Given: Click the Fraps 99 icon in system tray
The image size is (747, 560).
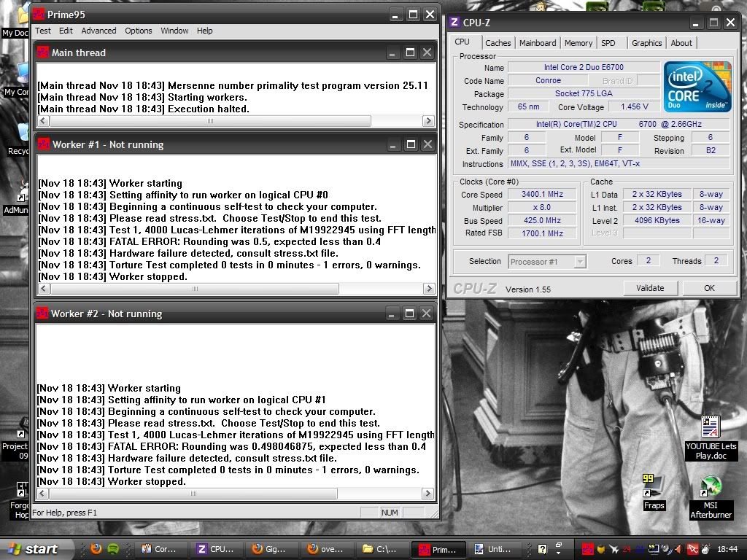Looking at the screenshot, I should (x=654, y=549).
